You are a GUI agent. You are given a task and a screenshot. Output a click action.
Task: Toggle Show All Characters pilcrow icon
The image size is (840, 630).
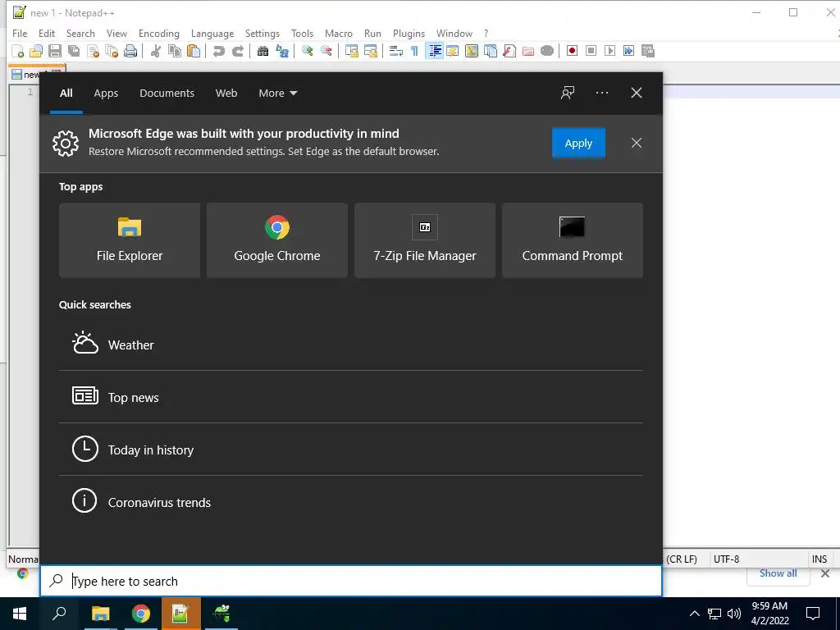(x=414, y=51)
